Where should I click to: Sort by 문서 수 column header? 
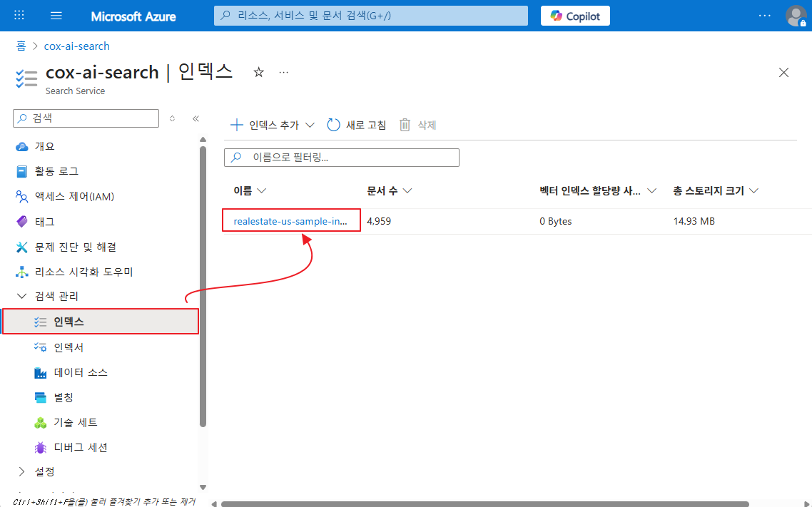pyautogui.click(x=390, y=191)
